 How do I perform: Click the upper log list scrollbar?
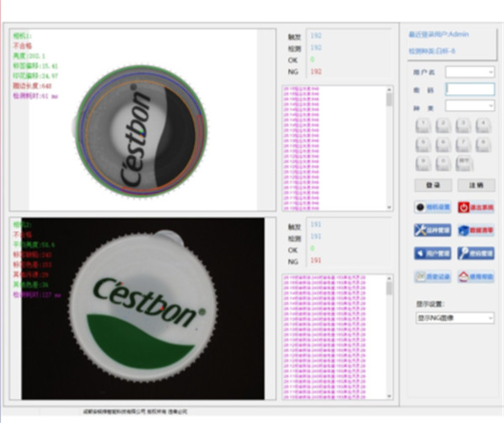tap(389, 147)
